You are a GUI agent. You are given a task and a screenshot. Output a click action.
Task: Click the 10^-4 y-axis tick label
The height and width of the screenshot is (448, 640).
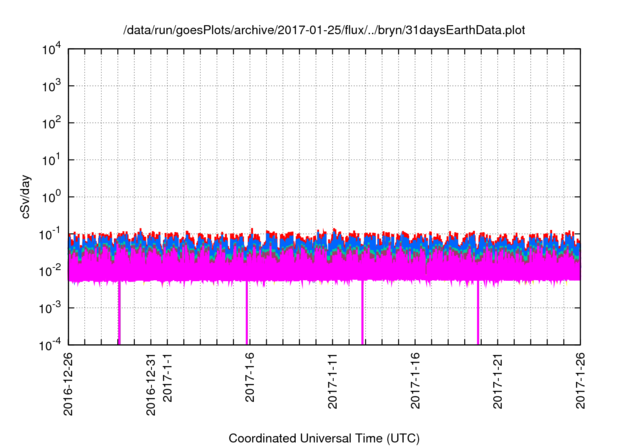click(50, 346)
